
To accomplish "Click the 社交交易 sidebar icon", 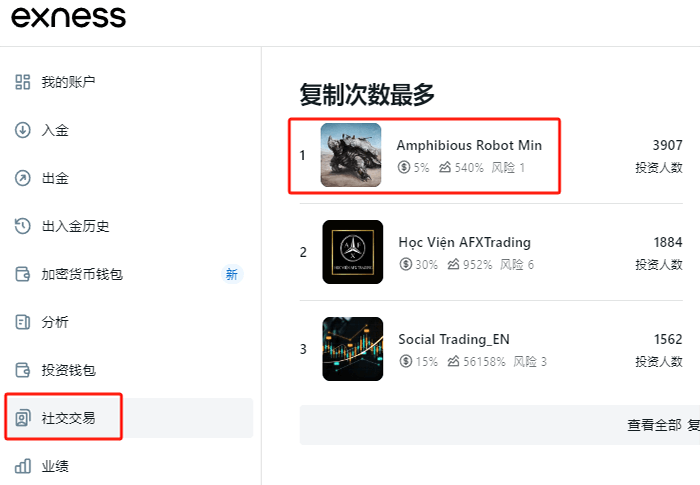I will tap(23, 418).
